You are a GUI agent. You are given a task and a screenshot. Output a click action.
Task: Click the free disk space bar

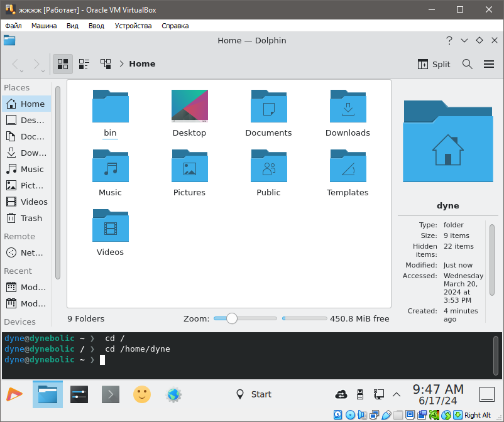(x=304, y=318)
